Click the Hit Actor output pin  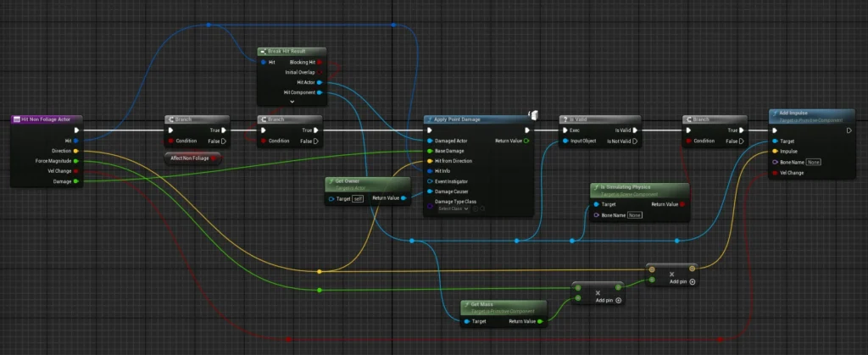pyautogui.click(x=319, y=82)
